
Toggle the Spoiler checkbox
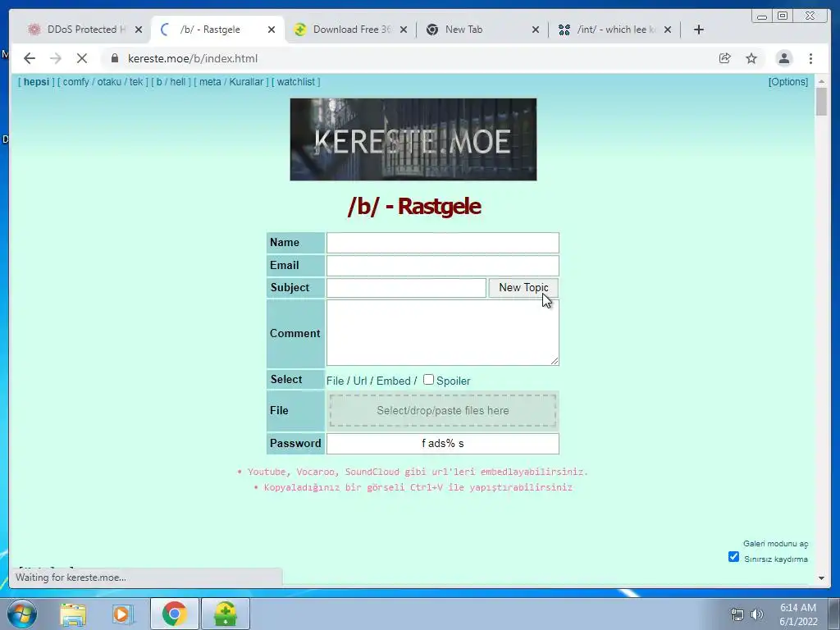coord(428,379)
